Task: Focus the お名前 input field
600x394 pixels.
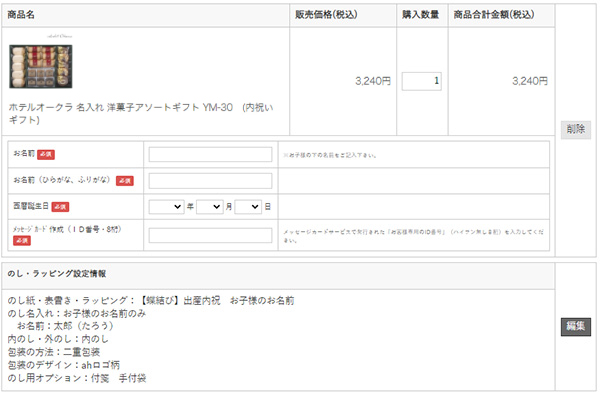Action: (210, 155)
